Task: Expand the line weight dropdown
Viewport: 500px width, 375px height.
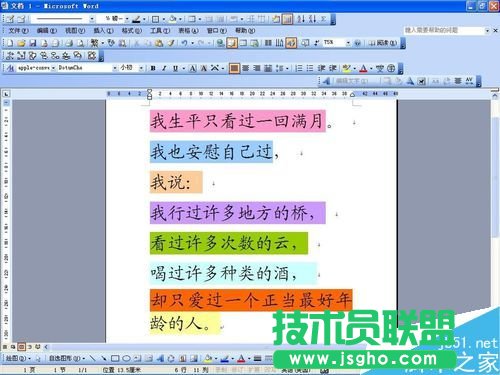Action: (127, 19)
